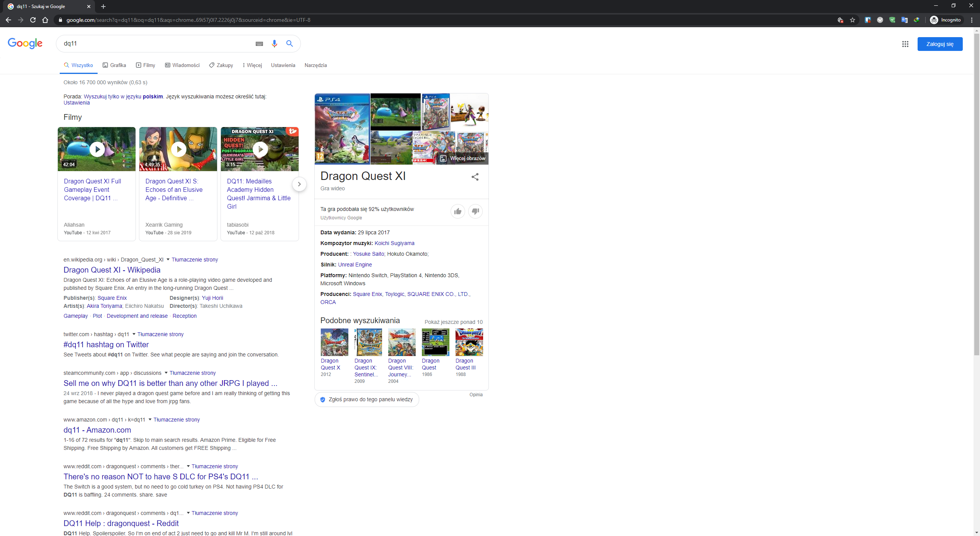The width and height of the screenshot is (980, 536).
Task: Bookmark the page with the star icon
Action: pyautogui.click(x=853, y=20)
